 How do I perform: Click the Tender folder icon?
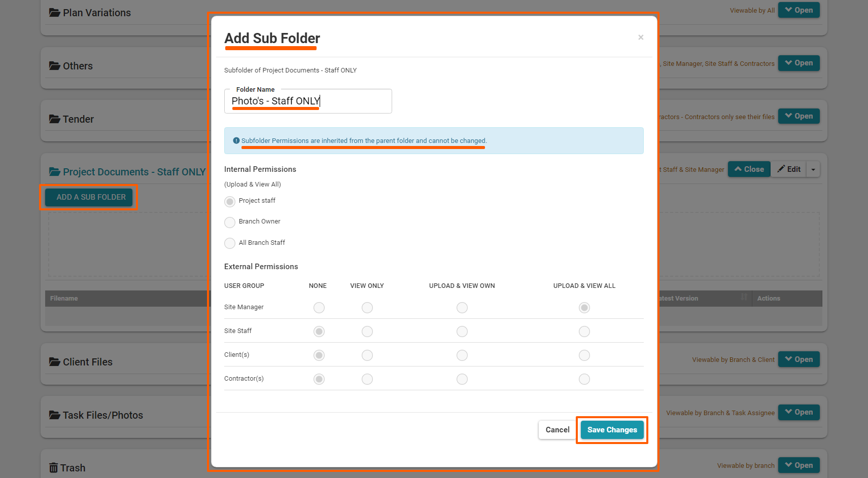point(54,119)
